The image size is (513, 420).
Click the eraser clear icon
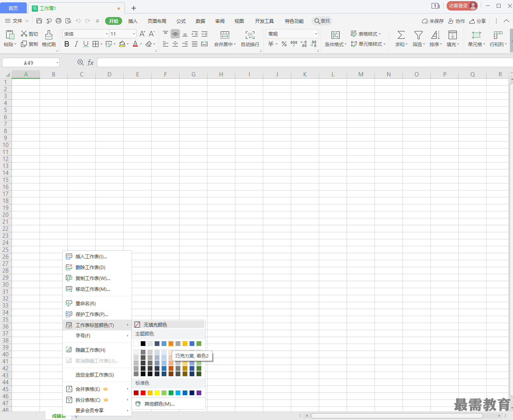click(x=149, y=44)
